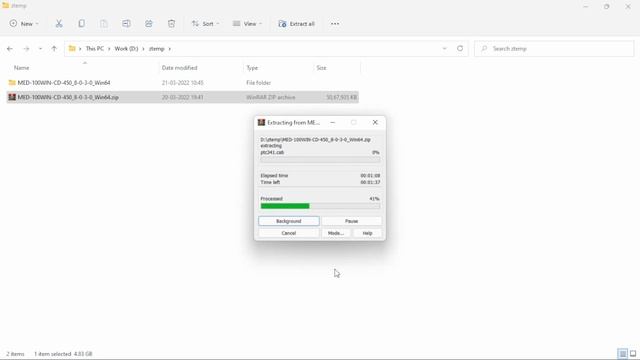
Task: Click Background button in extraction dialog
Action: [x=289, y=221]
